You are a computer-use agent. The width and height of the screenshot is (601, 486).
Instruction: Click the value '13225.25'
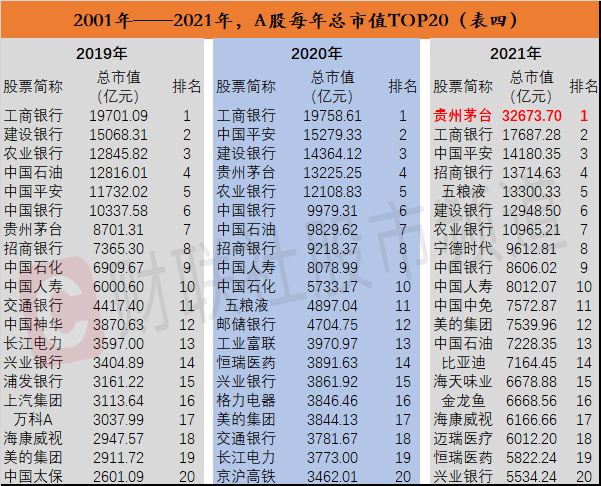[332, 172]
